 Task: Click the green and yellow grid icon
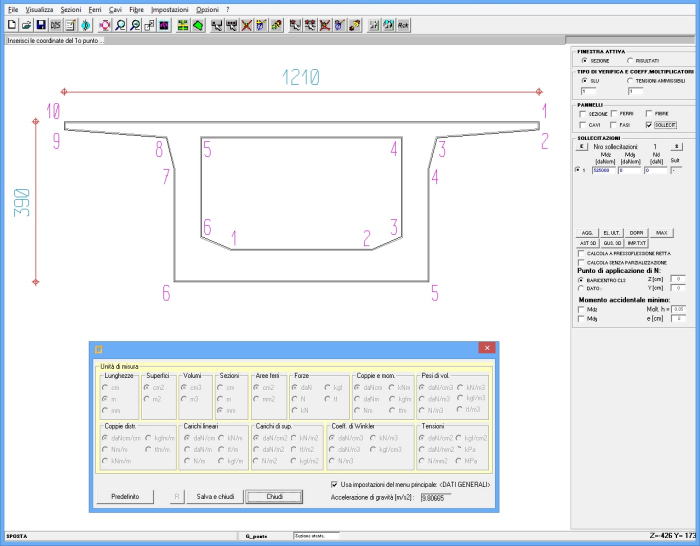(183, 25)
